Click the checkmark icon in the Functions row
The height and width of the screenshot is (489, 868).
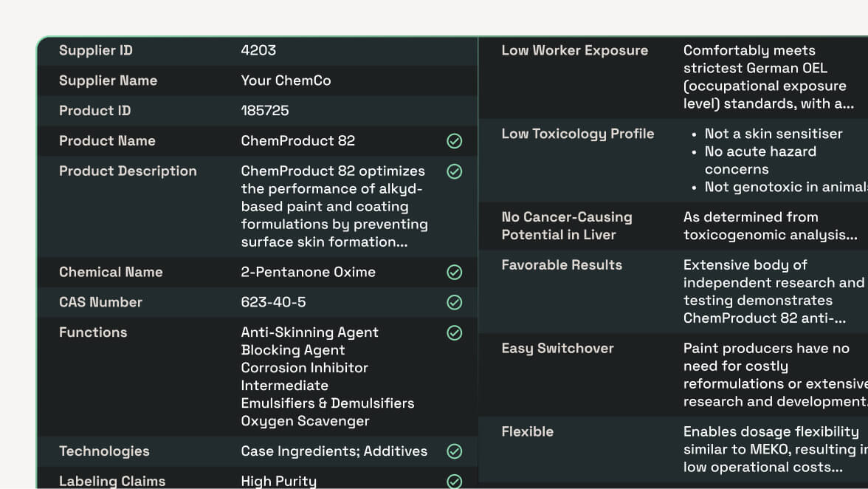(x=455, y=333)
